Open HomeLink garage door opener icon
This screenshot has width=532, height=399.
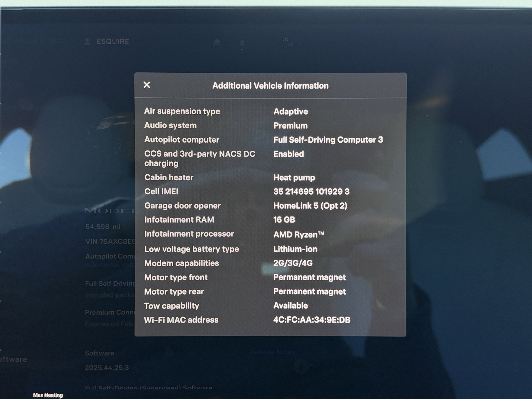click(x=217, y=42)
